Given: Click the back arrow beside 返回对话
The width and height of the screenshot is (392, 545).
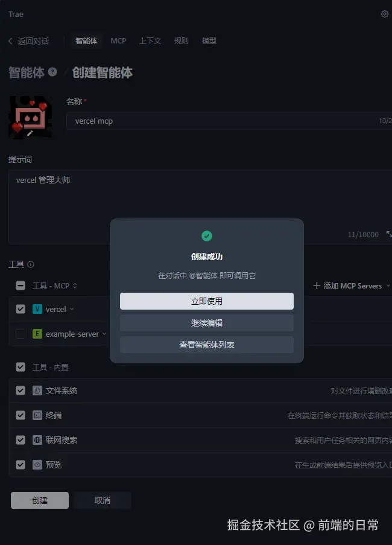Looking at the screenshot, I should click(10, 41).
